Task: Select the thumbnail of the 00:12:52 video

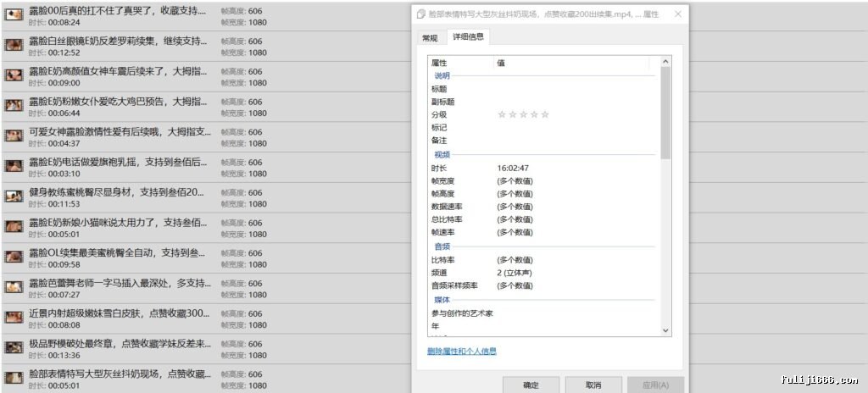Action: (14, 46)
